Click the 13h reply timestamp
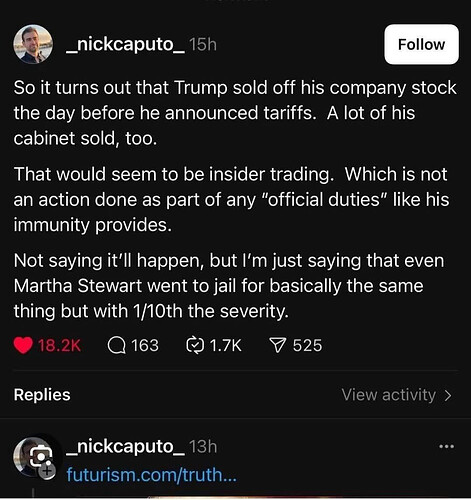 tap(203, 447)
